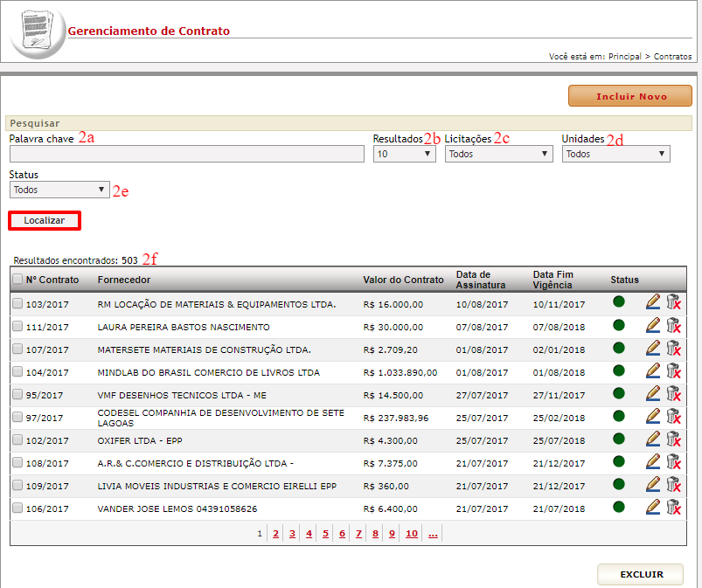
Task: Open the Unidades dropdown
Action: click(616, 154)
